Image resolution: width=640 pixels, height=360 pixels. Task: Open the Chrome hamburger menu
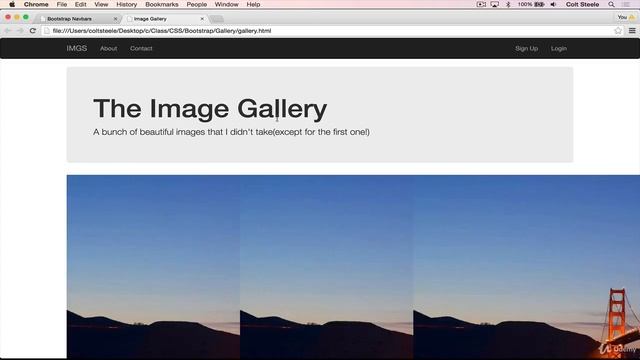pos(632,31)
